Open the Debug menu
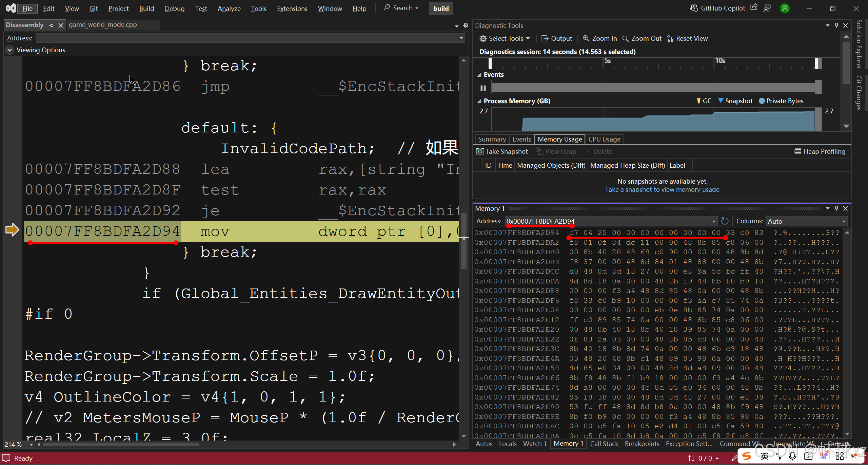Viewport: 868px width, 465px height. point(174,8)
